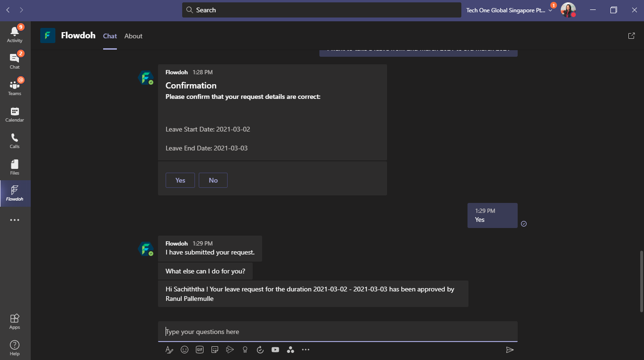Open Chat in the left sidebar
644x360 pixels.
(x=15, y=60)
